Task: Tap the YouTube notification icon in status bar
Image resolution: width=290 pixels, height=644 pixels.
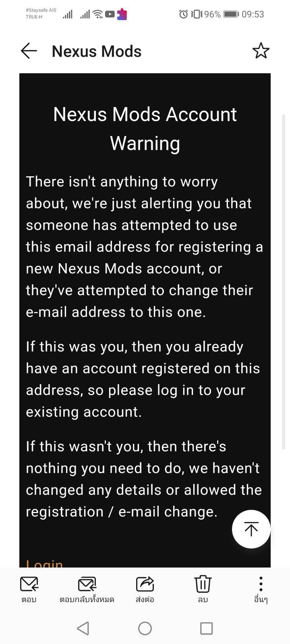Action: click(110, 14)
